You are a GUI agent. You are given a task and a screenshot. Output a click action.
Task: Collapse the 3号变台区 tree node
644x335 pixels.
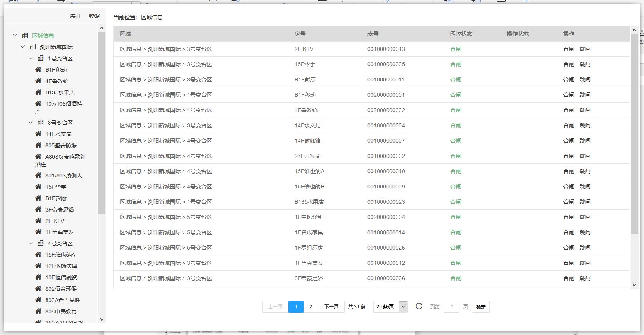31,123
